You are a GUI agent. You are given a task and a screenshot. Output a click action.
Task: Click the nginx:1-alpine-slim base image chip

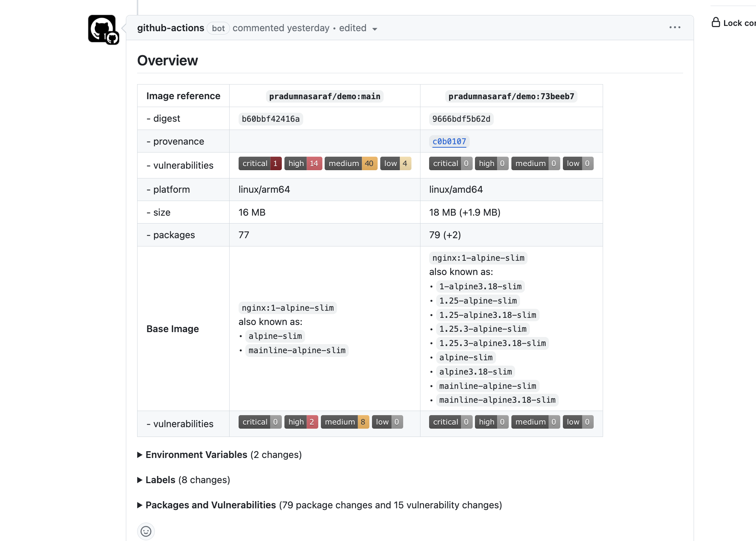click(x=287, y=308)
